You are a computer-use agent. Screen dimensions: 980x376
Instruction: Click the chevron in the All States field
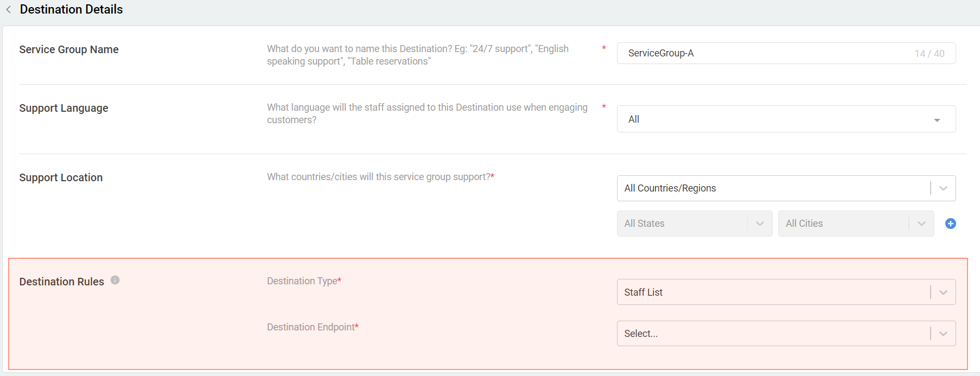[760, 224]
